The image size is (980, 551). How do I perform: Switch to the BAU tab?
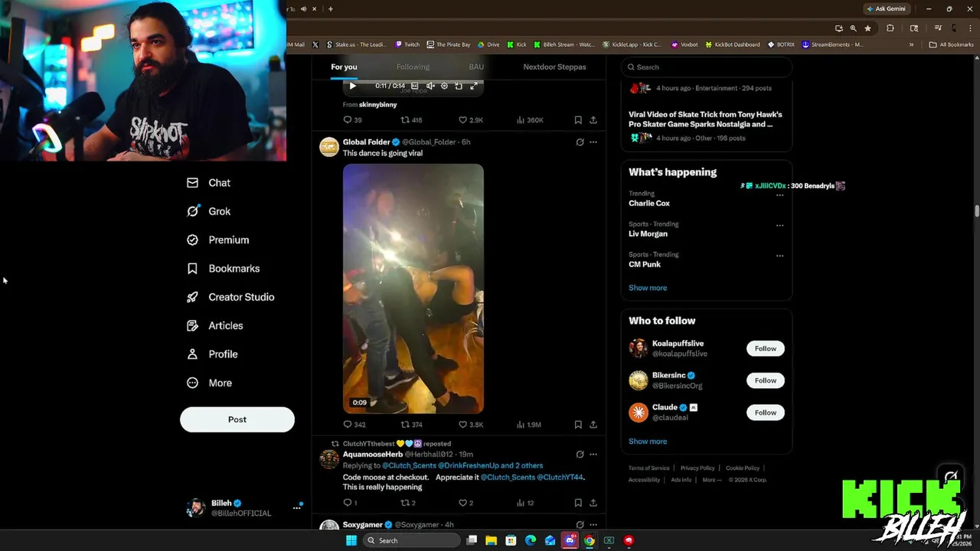[x=476, y=67]
